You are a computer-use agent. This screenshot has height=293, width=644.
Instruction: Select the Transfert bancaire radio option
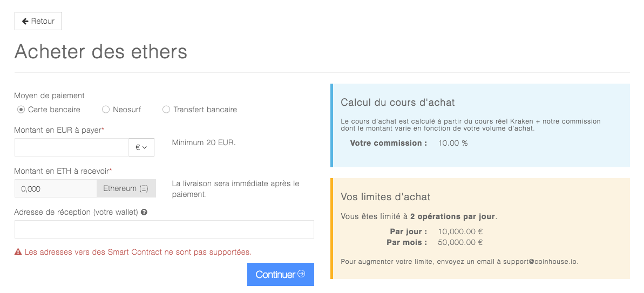(x=166, y=110)
